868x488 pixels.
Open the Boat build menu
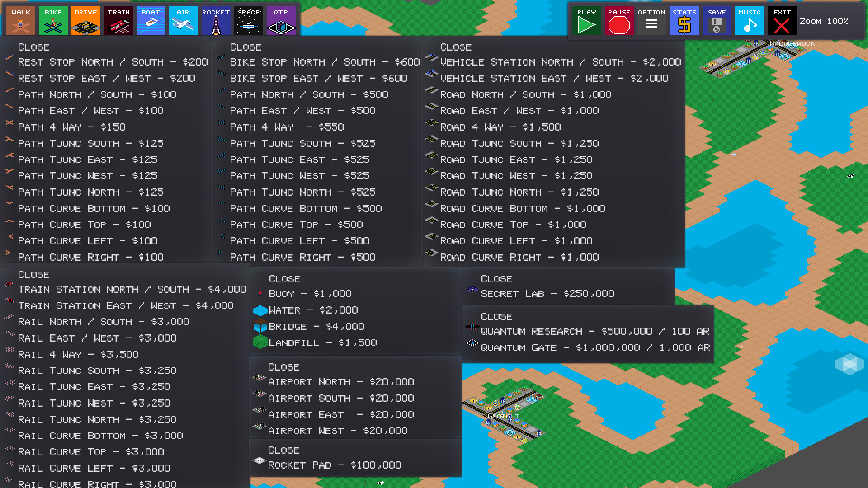click(x=151, y=21)
